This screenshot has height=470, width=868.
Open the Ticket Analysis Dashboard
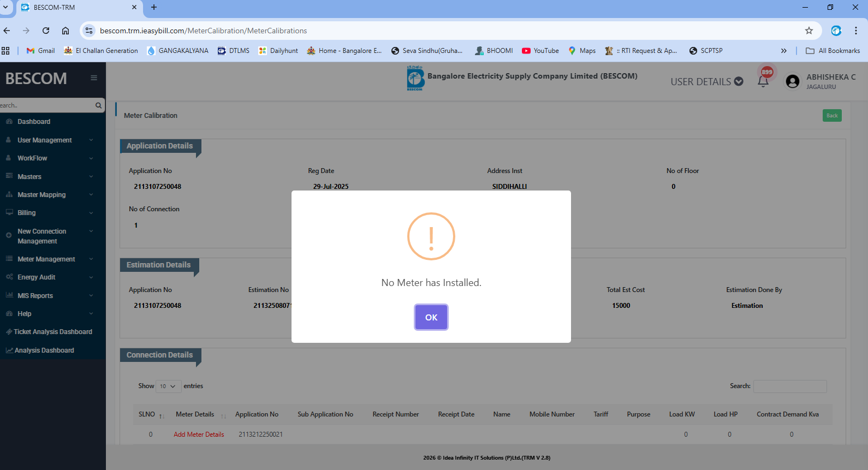point(52,332)
